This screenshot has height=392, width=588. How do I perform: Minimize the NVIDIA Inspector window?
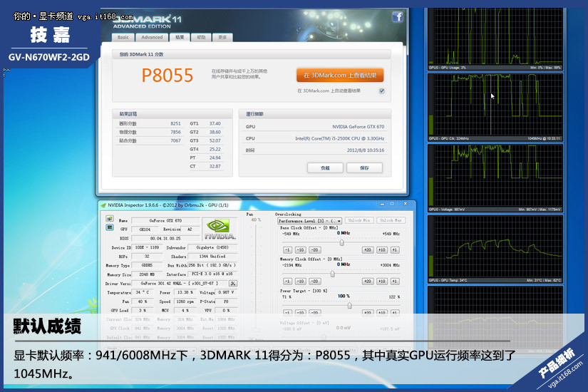(382, 204)
